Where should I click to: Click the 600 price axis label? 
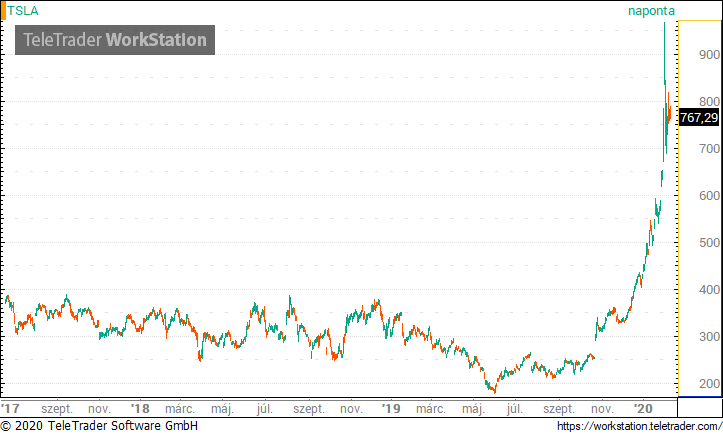tap(709, 196)
